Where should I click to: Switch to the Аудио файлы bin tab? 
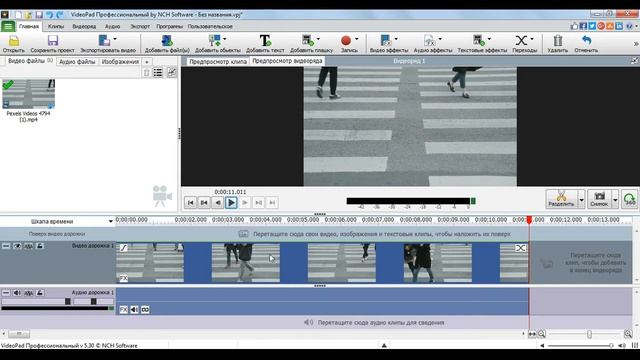pyautogui.click(x=77, y=62)
